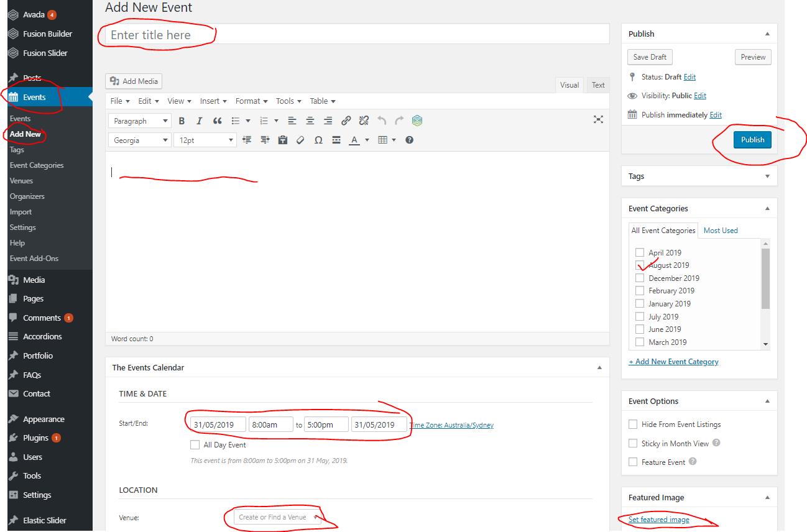Screen dimensions: 807x532
Task: Insert a link in the editor
Action: [x=346, y=121]
